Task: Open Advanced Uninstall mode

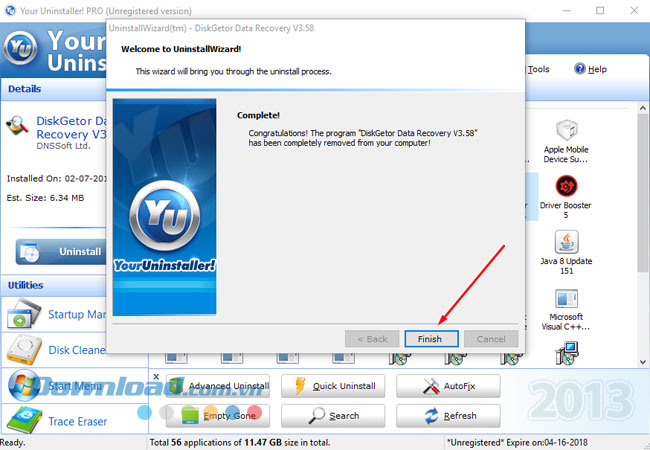Action: 218,386
